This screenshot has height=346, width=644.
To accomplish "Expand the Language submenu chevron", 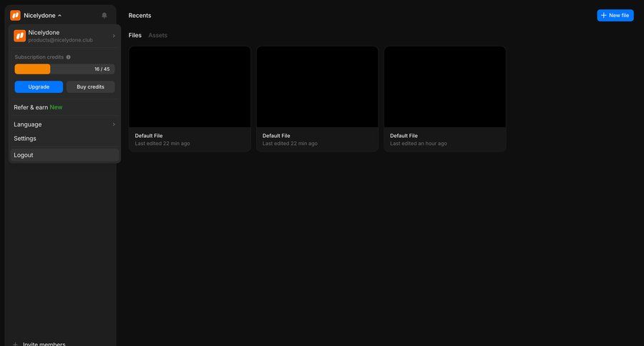I will click(x=114, y=124).
